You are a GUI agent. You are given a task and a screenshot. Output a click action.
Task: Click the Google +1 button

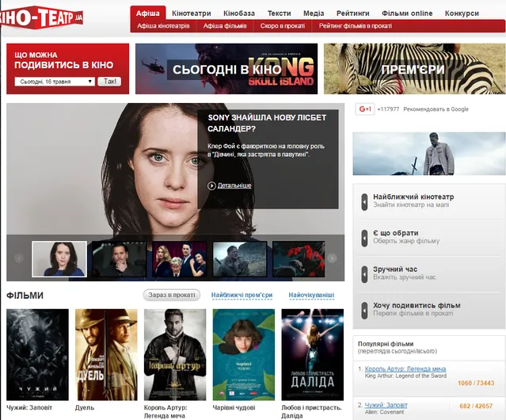(x=365, y=109)
